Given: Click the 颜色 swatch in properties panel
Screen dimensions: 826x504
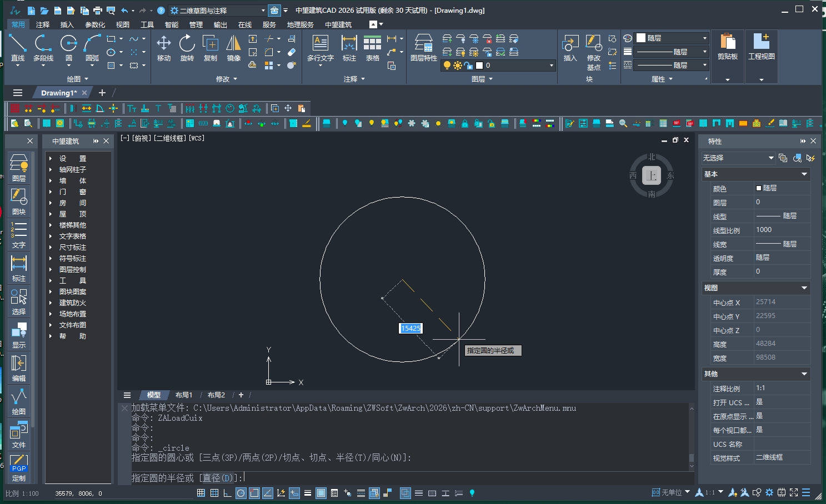Looking at the screenshot, I should (x=759, y=188).
